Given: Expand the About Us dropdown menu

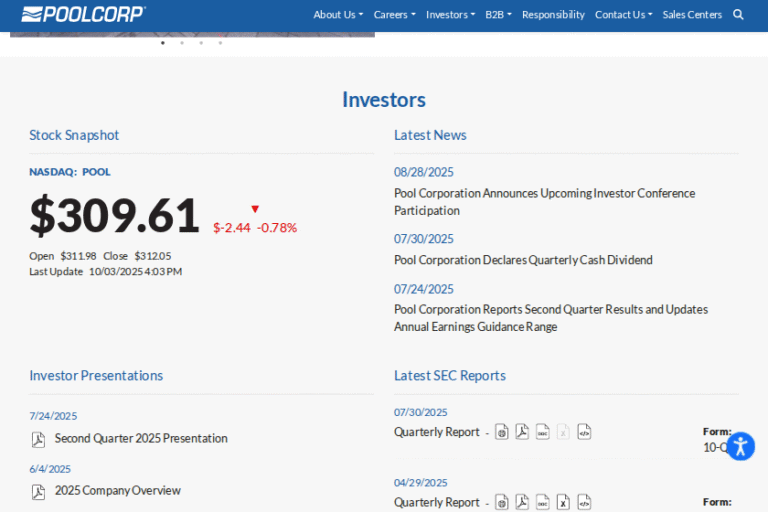Looking at the screenshot, I should pos(338,15).
